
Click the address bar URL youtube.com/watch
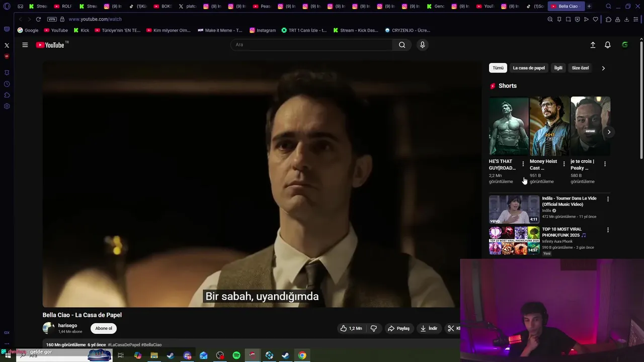tap(95, 19)
